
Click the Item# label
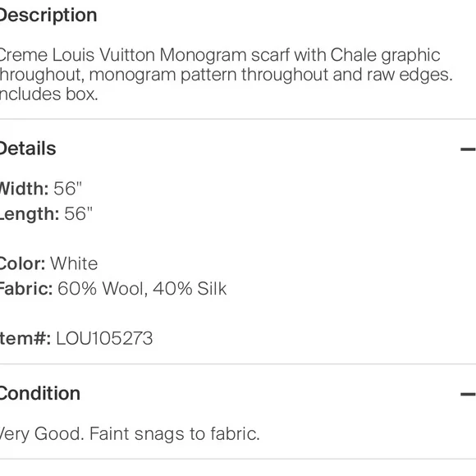(25, 338)
